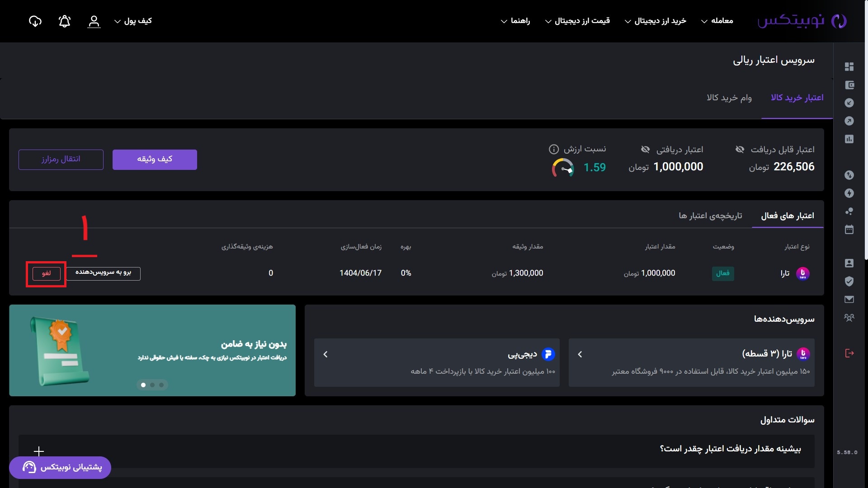Screen dimensions: 868x488
Task: Click the download app cloud icon
Action: 35,21
